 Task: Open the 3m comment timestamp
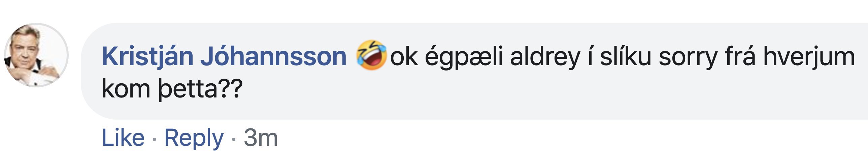click(261, 138)
